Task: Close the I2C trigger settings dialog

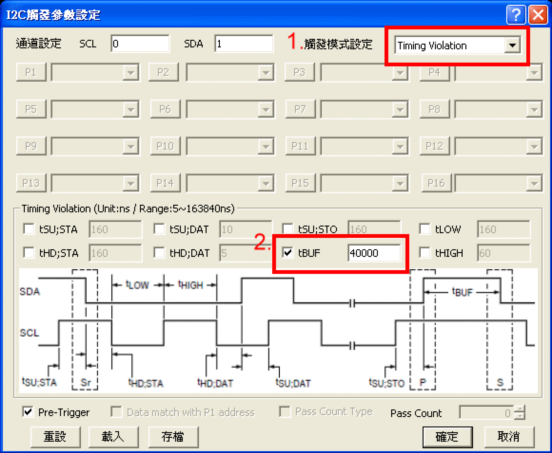Action: point(538,15)
